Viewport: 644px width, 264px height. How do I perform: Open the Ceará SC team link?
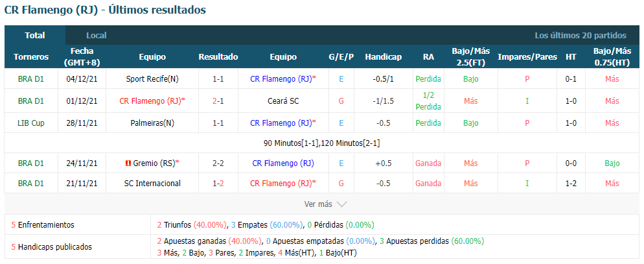(283, 101)
